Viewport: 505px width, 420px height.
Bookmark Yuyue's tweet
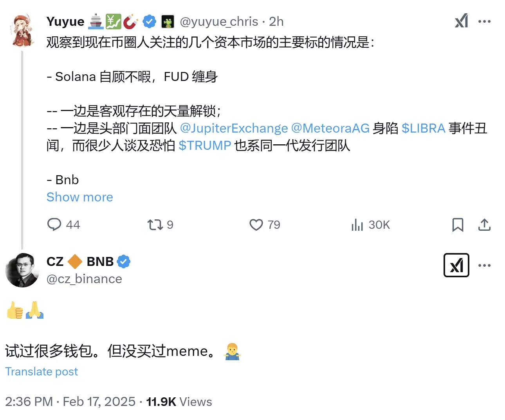[x=458, y=225]
